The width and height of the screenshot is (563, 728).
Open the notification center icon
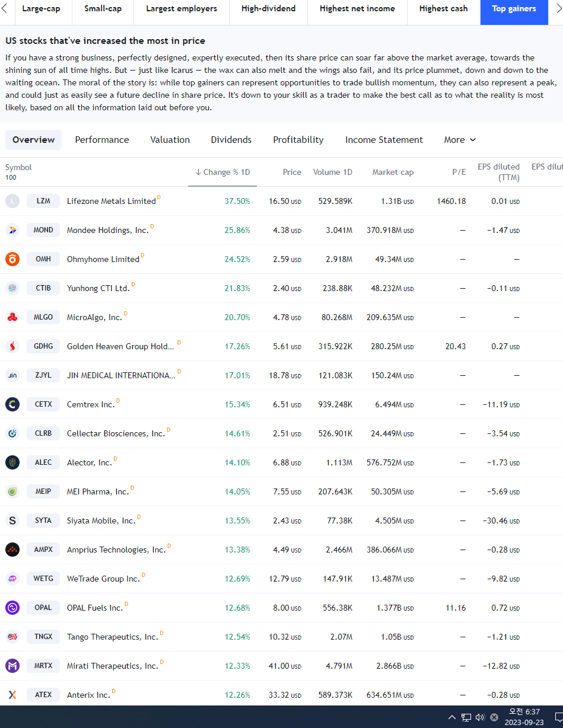point(558,717)
